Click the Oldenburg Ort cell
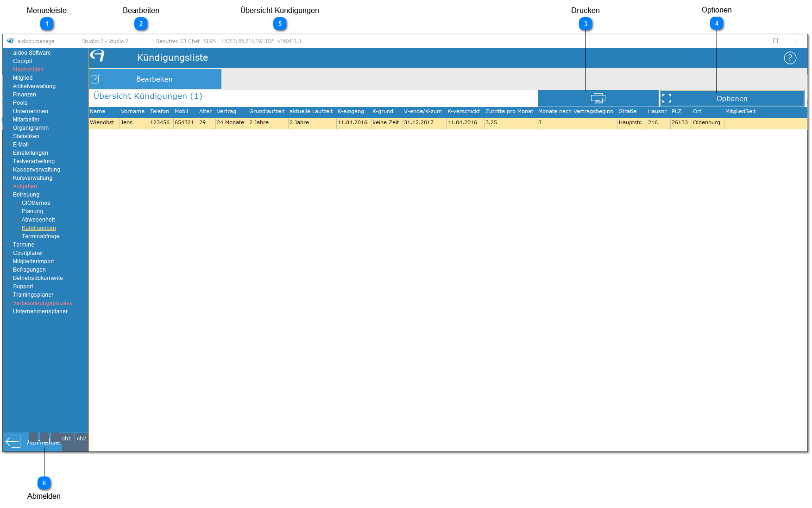The width and height of the screenshot is (812, 508). pyautogui.click(x=707, y=123)
